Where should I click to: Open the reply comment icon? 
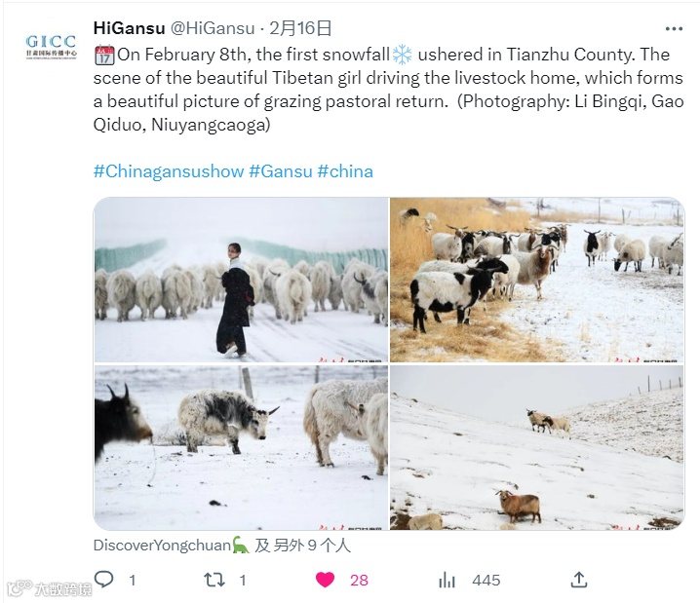tap(104, 580)
